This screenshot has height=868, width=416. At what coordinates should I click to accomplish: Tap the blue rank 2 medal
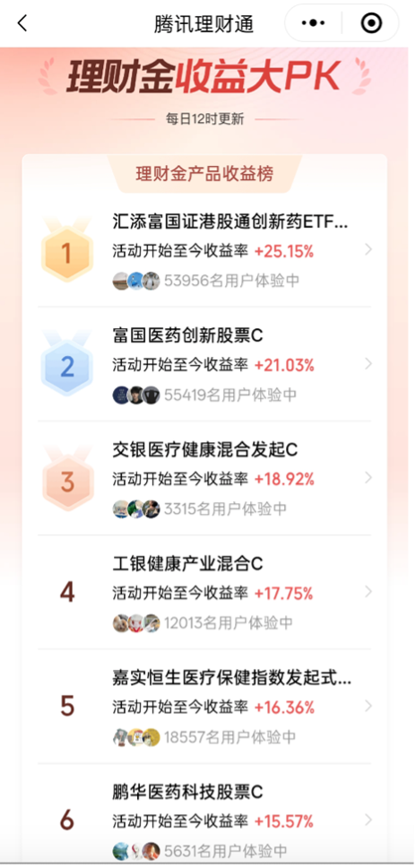[x=67, y=364]
